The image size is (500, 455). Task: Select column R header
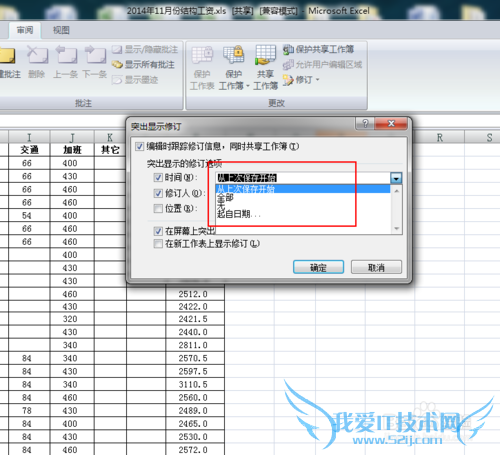(440, 138)
